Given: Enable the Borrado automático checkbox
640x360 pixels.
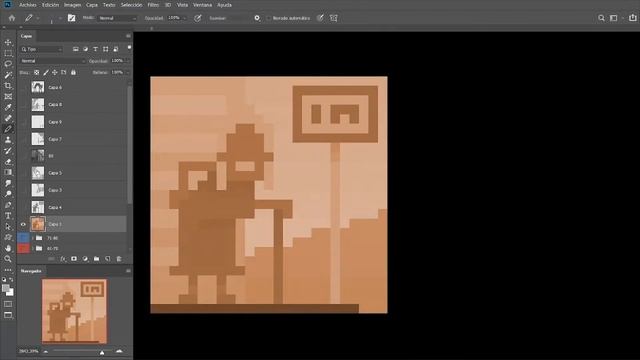Looking at the screenshot, I should [269, 18].
